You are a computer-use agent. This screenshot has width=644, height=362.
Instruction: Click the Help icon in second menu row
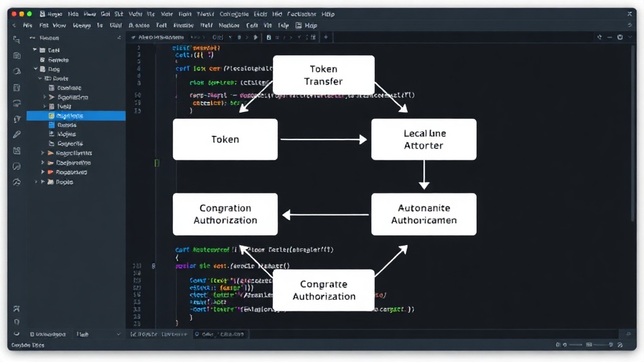299,25
